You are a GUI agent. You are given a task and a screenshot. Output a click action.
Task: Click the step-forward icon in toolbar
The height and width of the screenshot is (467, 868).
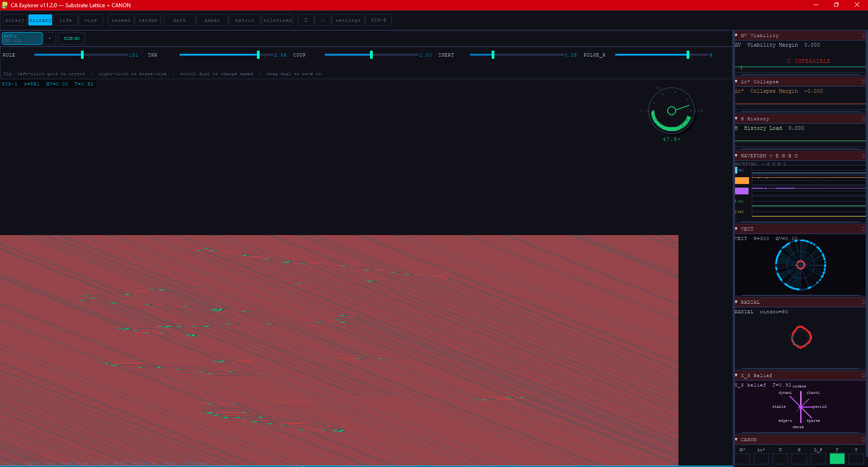(323, 20)
